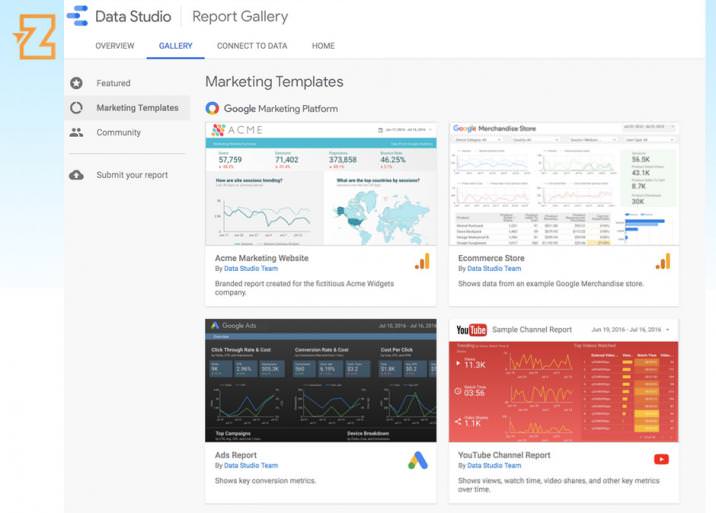Click the Google Marketing Platform logo icon
Screen dimensions: 716x513
click(212, 108)
